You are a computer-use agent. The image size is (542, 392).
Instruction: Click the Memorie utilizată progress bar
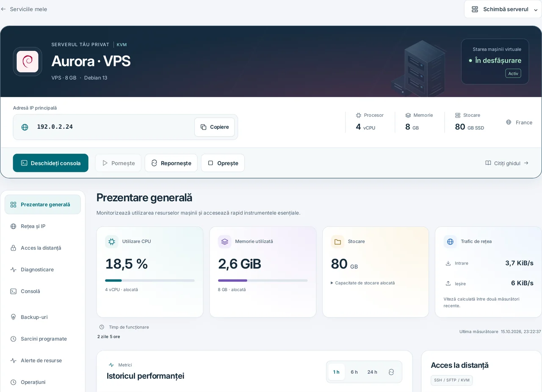[263, 280]
